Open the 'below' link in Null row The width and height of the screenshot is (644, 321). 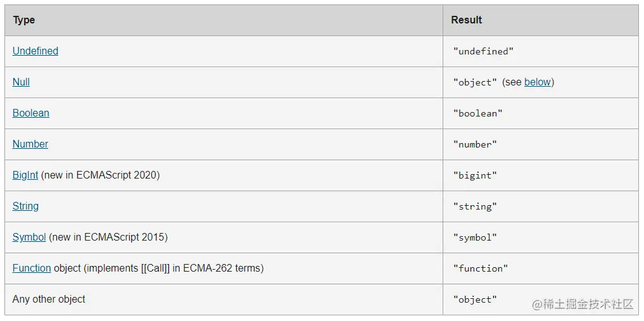click(x=537, y=82)
